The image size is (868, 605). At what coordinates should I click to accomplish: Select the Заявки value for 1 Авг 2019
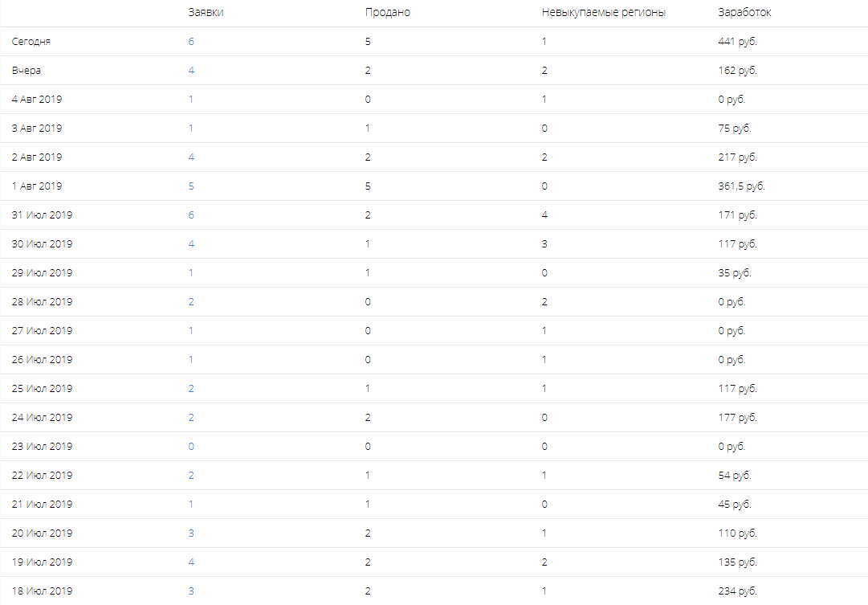(x=191, y=186)
